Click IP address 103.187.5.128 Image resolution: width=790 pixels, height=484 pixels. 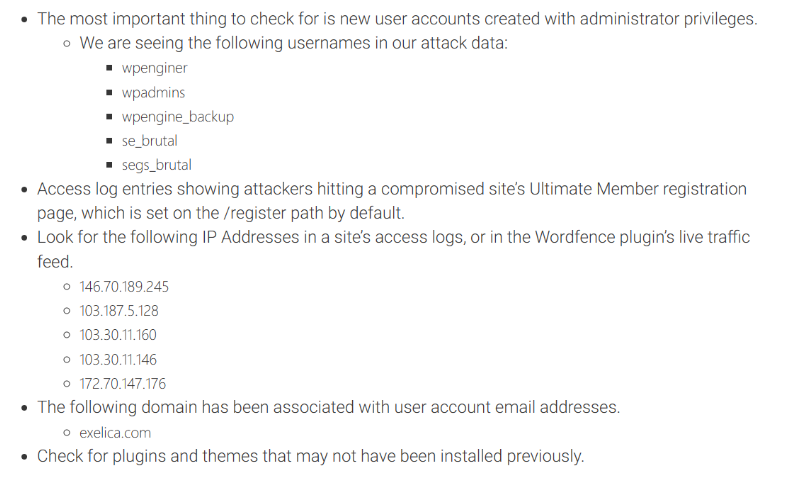(x=118, y=311)
